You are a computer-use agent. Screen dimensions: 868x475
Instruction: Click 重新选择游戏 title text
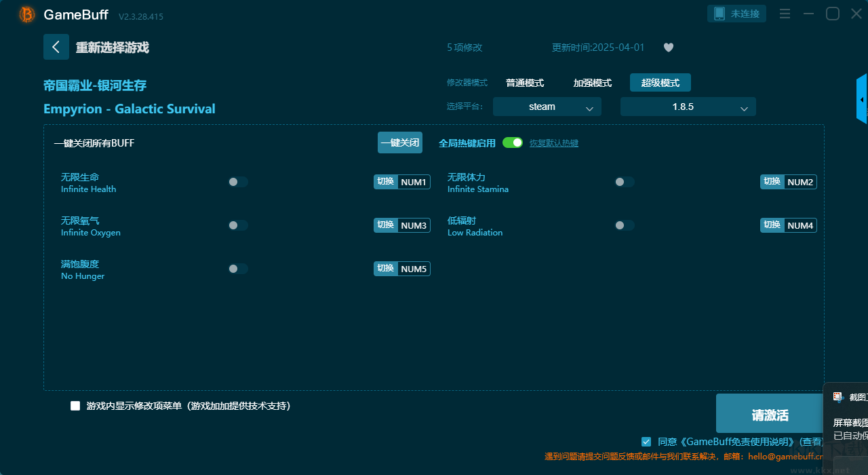tap(113, 47)
